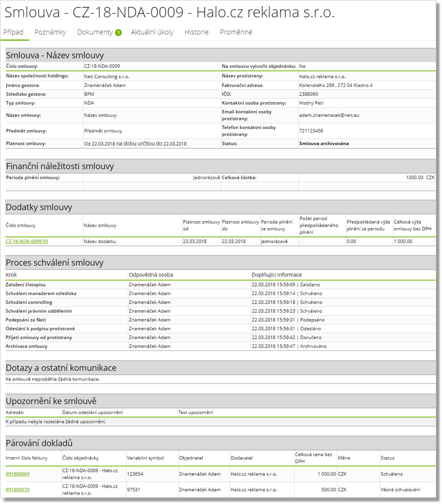The height and width of the screenshot is (504, 442).
Task: Show the Historie tab
Action: [x=197, y=32]
